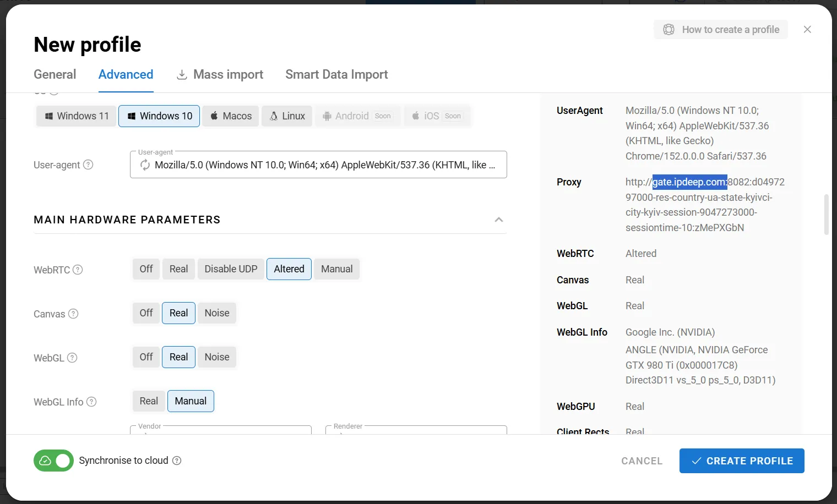The image size is (837, 504).
Task: Select the Advanced tab
Action: 126,74
